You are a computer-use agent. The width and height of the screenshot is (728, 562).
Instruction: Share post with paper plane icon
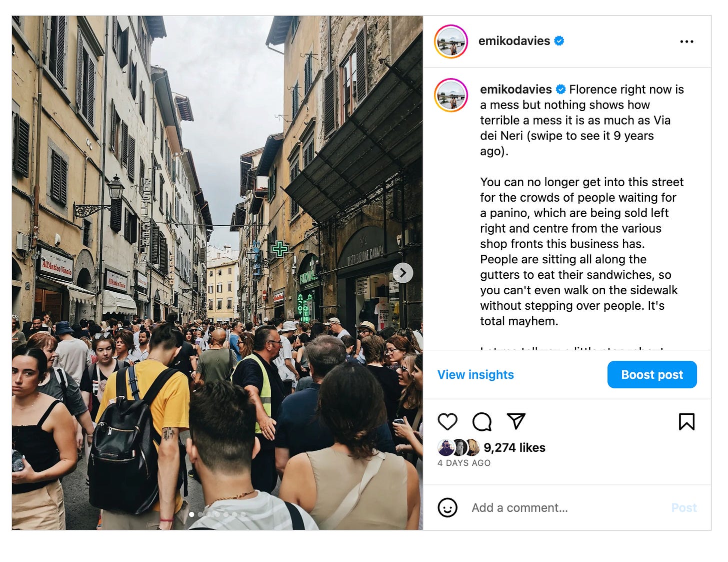pos(516,421)
